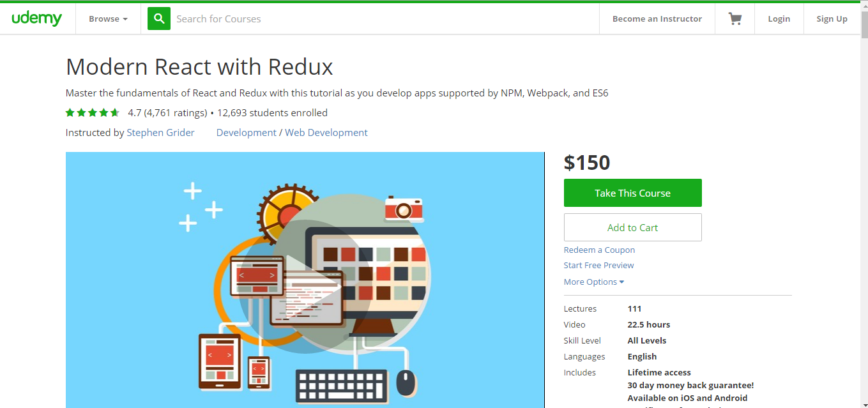The image size is (868, 408).
Task: Open the Browse menu
Action: tap(107, 18)
